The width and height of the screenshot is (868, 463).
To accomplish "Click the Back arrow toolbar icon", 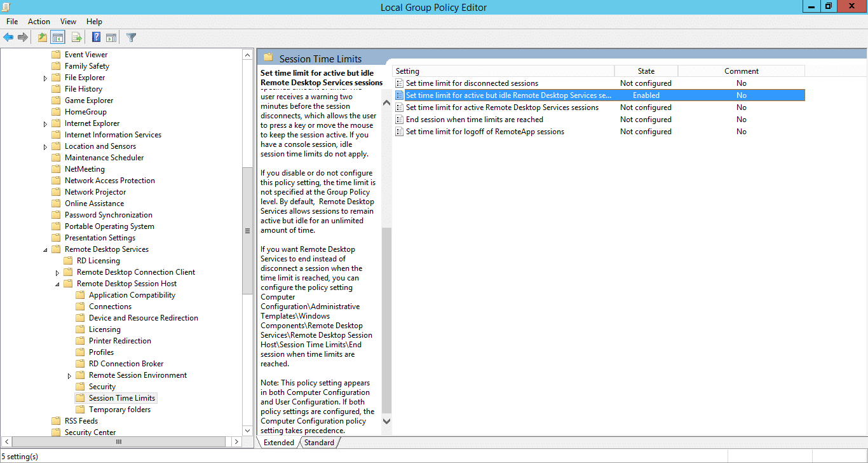I will (x=8, y=38).
